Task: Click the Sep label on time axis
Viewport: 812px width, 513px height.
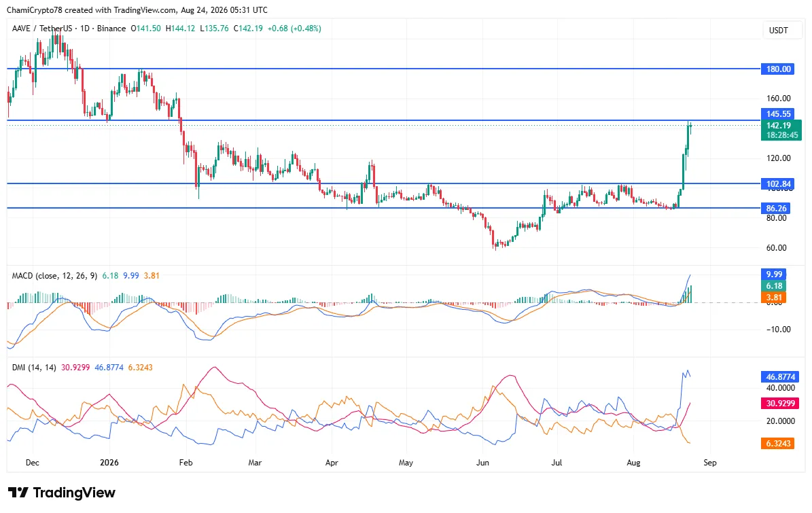Action: pos(710,462)
